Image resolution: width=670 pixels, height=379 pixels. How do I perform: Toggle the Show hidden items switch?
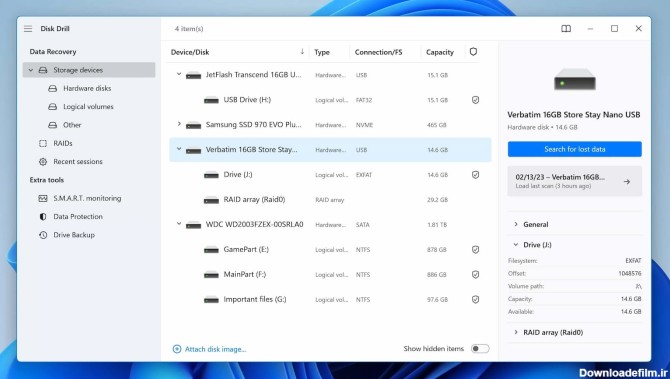click(x=480, y=349)
